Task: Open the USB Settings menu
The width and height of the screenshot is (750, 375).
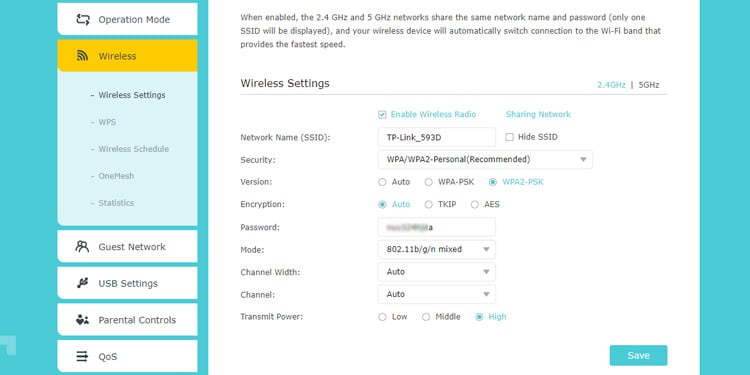Action: [127, 283]
